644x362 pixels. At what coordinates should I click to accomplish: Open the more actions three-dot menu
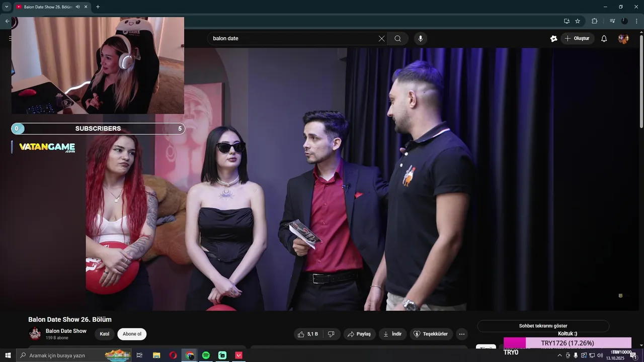[x=462, y=334]
